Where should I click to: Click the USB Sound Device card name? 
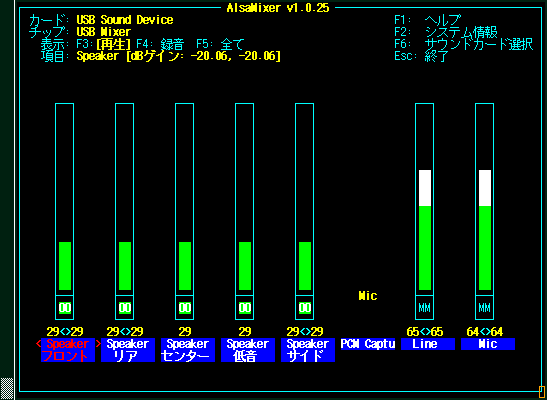[x=125, y=20]
